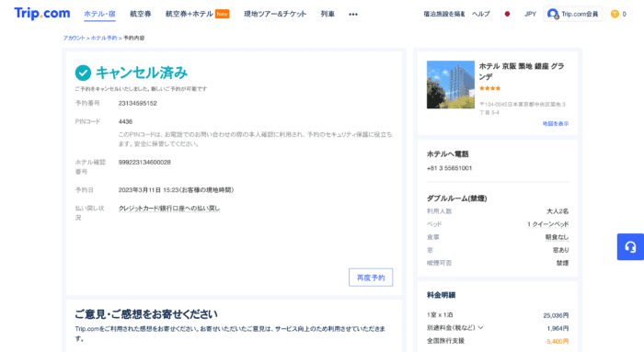Open the 列車 tab
The height and width of the screenshot is (352, 644).
tap(328, 14)
